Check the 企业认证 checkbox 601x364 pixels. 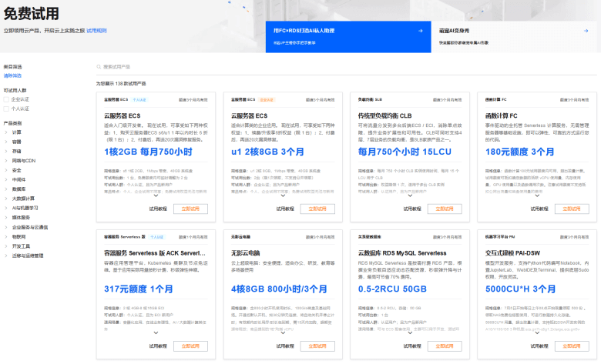(6, 99)
